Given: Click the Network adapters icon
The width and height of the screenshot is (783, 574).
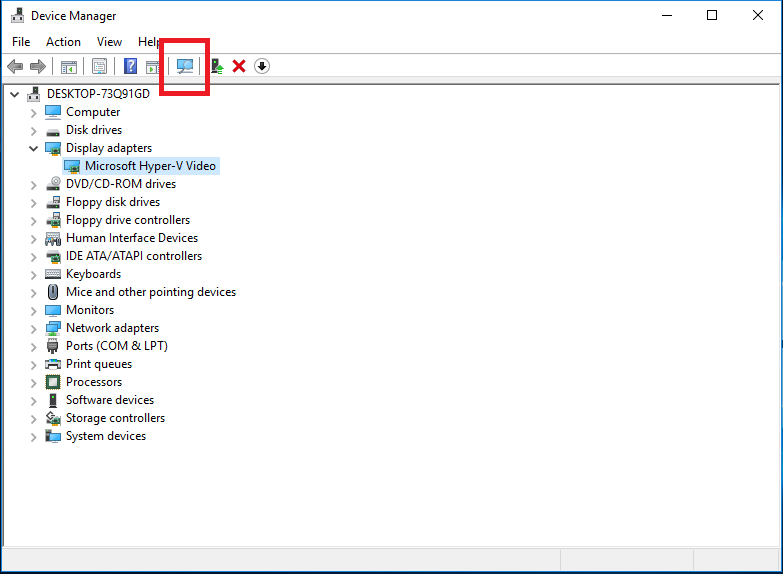Looking at the screenshot, I should 53,328.
